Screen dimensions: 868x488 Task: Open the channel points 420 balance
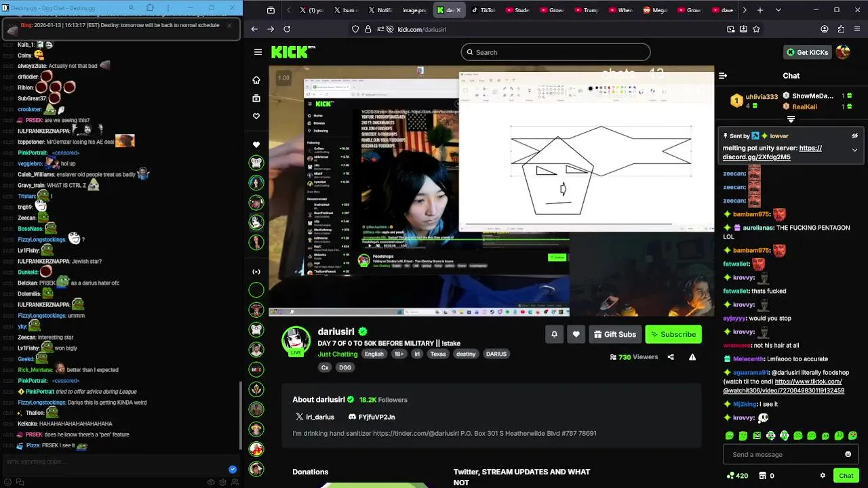pyautogui.click(x=737, y=476)
